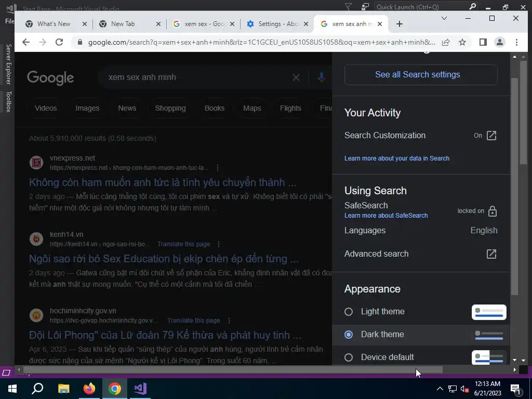Show hidden system tray icons
The height and width of the screenshot is (399, 532).
tap(440, 389)
